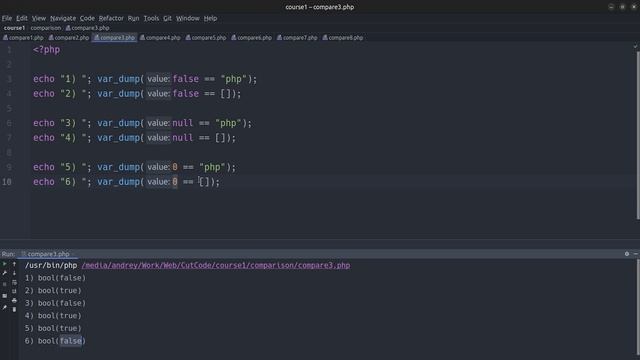Image resolution: width=640 pixels, height=360 pixels.
Task: Open the View menu
Action: point(39,18)
